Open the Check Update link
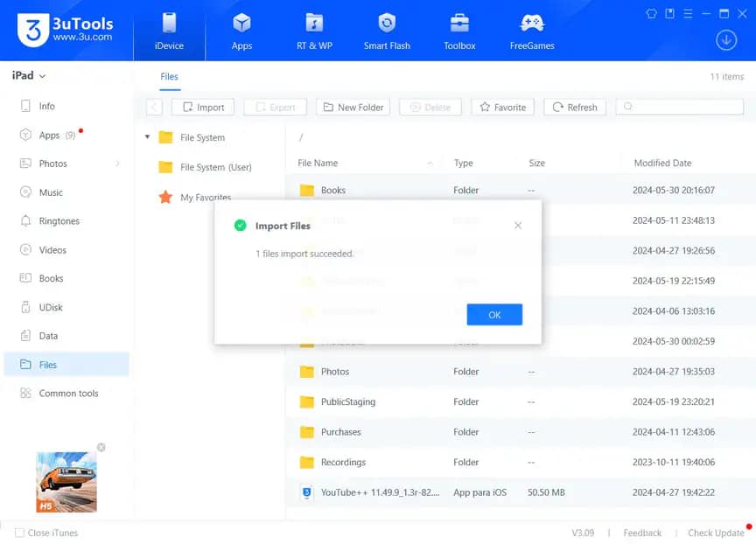Viewport: 756px width, 544px height. coord(716,533)
